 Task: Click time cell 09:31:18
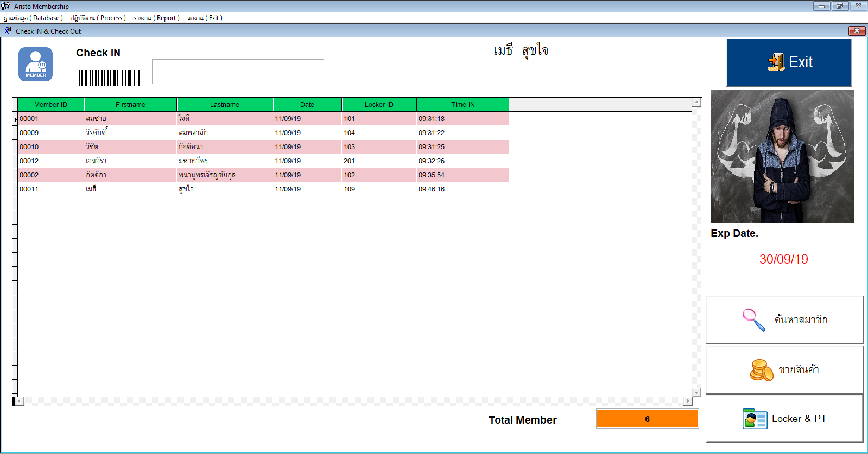pos(463,119)
